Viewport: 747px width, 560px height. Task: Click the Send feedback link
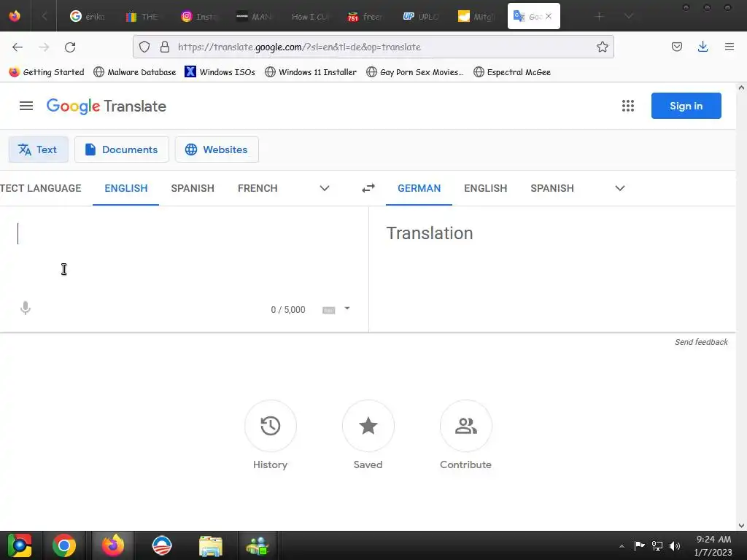701,342
